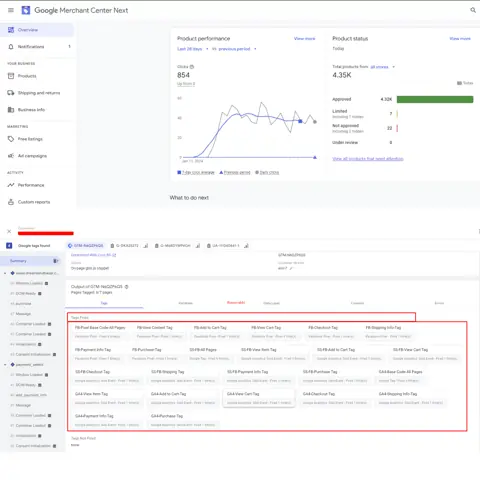Click the Notifications bell icon
Image resolution: width=480 pixels, height=480 pixels.
pyautogui.click(x=11, y=47)
